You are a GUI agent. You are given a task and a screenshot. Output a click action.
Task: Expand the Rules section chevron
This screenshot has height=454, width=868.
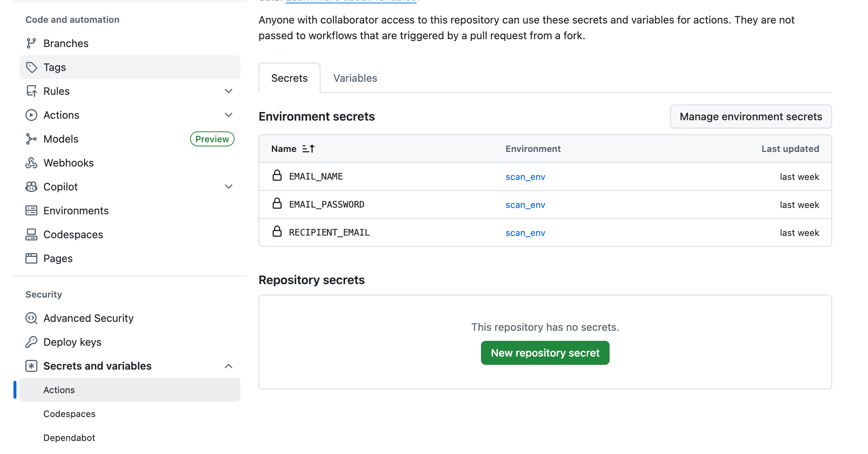pyautogui.click(x=229, y=91)
